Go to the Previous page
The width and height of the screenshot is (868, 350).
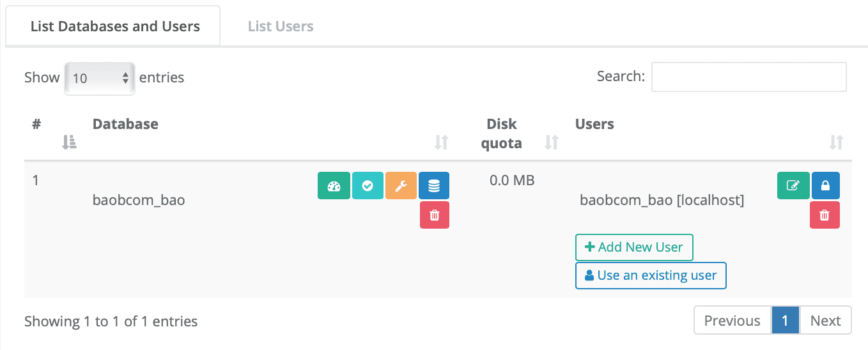pyautogui.click(x=732, y=321)
